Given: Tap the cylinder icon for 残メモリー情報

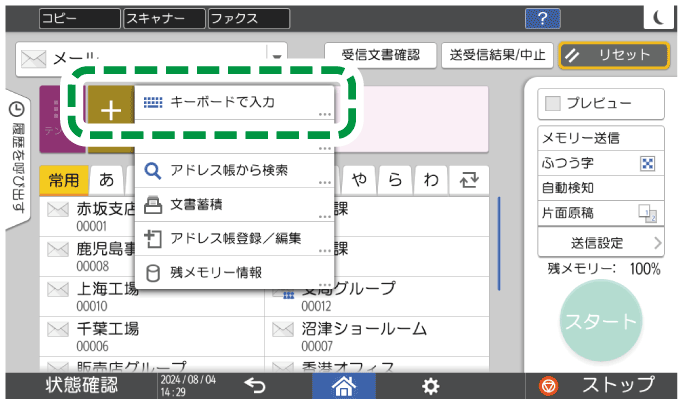Looking at the screenshot, I should click(x=152, y=273).
